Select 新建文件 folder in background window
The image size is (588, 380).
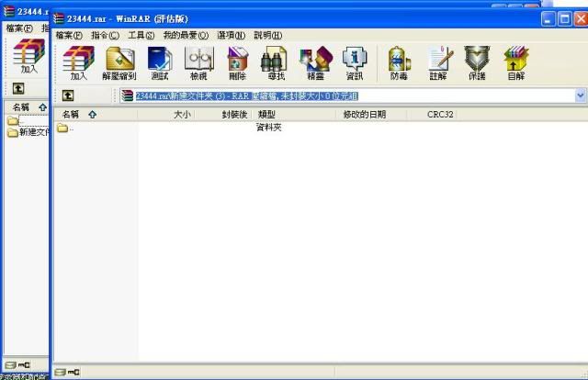pyautogui.click(x=28, y=132)
